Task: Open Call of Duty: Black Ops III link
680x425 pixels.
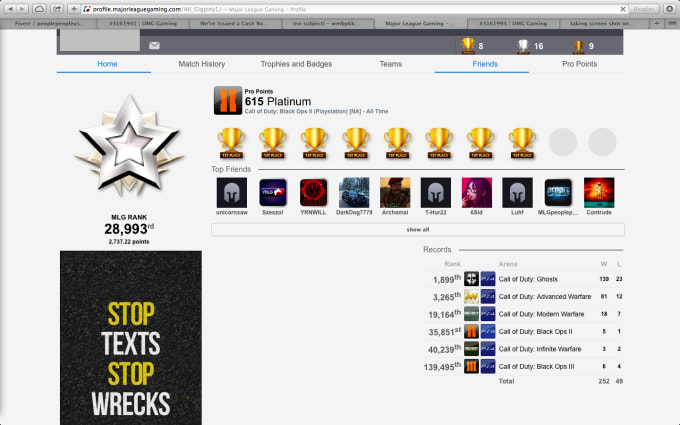Action: (x=536, y=366)
